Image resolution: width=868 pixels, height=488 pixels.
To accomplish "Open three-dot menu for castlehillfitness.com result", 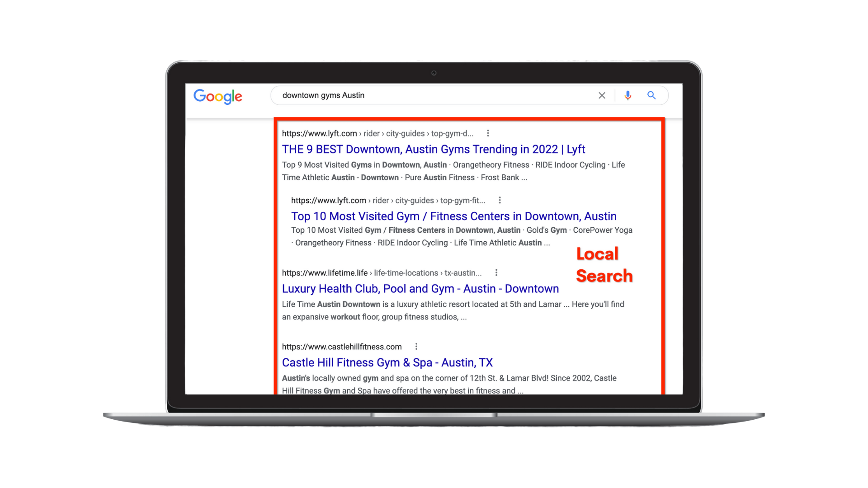I will pyautogui.click(x=416, y=347).
